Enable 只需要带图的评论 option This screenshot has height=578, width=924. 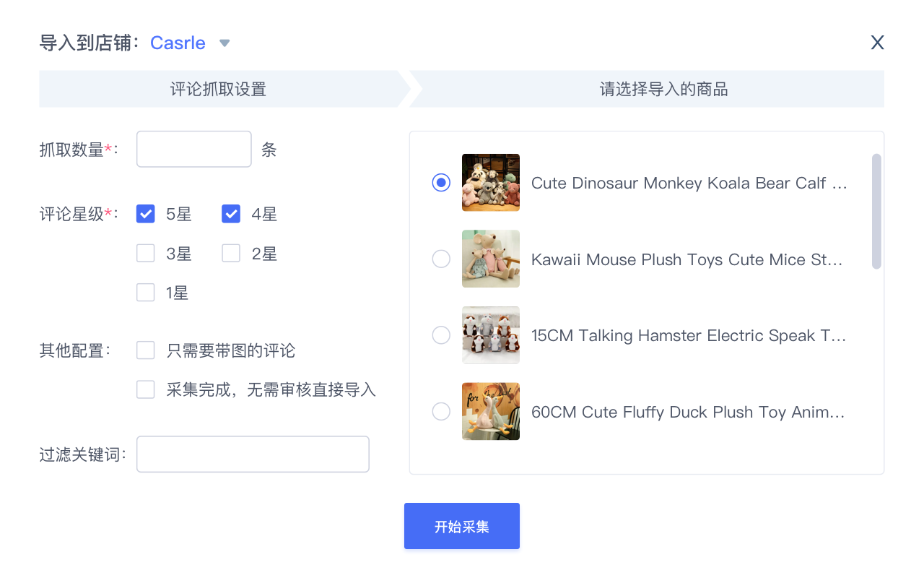pos(145,350)
